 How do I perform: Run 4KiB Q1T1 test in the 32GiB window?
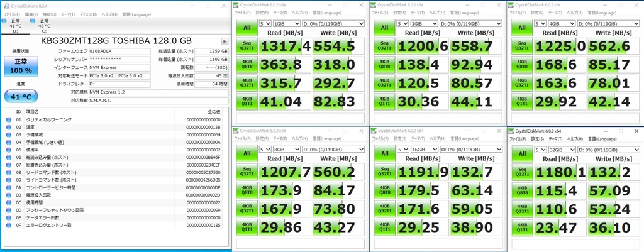[522, 227]
